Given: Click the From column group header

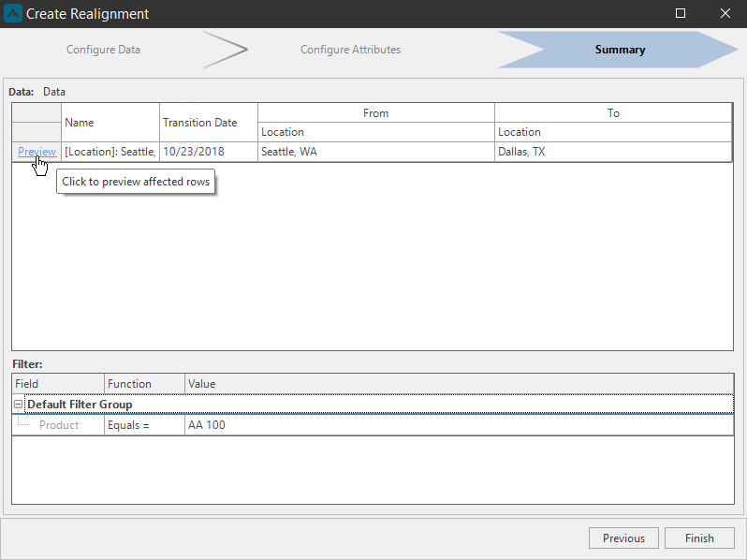Looking at the screenshot, I should click(x=376, y=113).
